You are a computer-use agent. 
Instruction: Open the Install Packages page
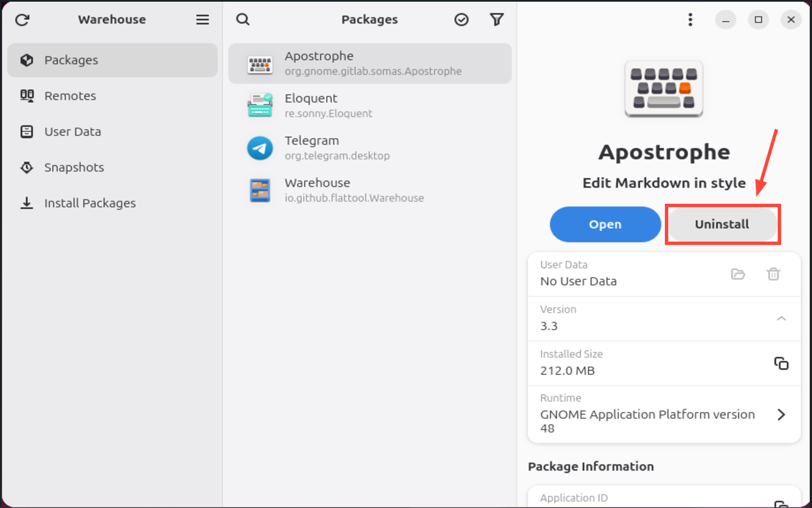click(90, 203)
